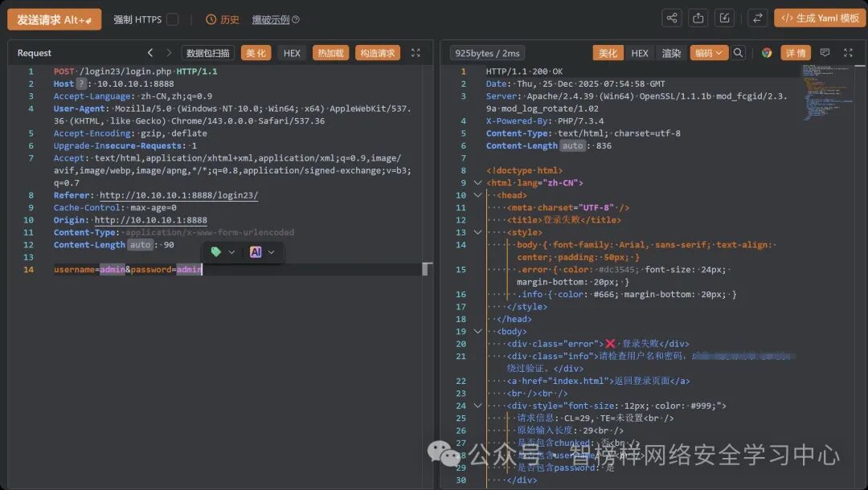Open the 历史 history panel
The height and width of the screenshot is (490, 868).
tap(223, 19)
